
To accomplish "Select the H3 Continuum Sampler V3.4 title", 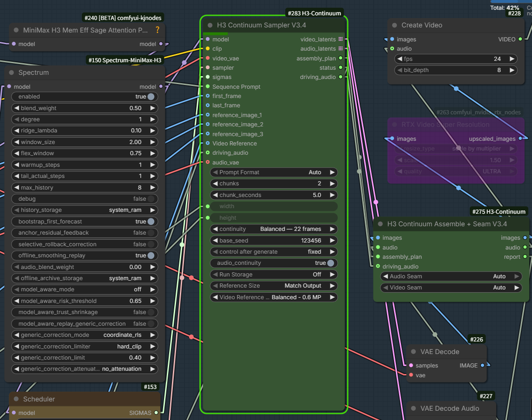I will click(x=261, y=25).
